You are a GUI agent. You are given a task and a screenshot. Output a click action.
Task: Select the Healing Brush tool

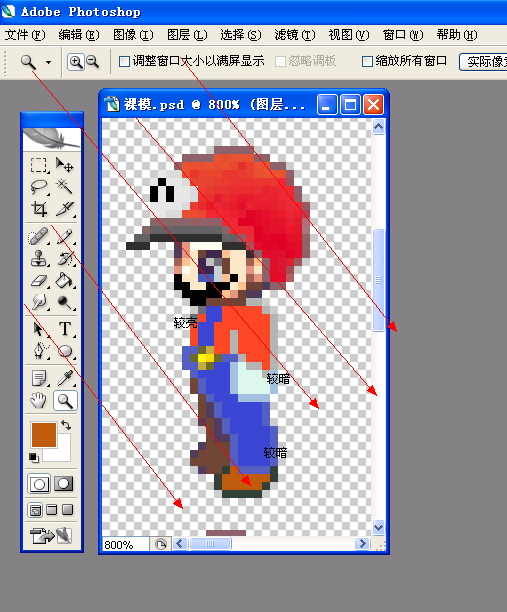pyautogui.click(x=39, y=237)
